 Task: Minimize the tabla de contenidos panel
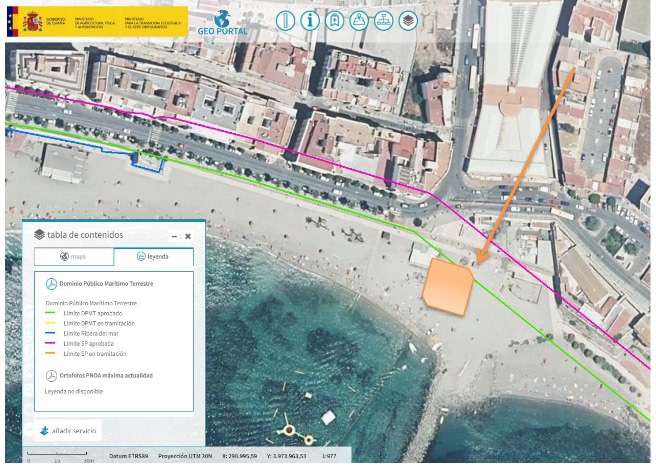tap(174, 236)
